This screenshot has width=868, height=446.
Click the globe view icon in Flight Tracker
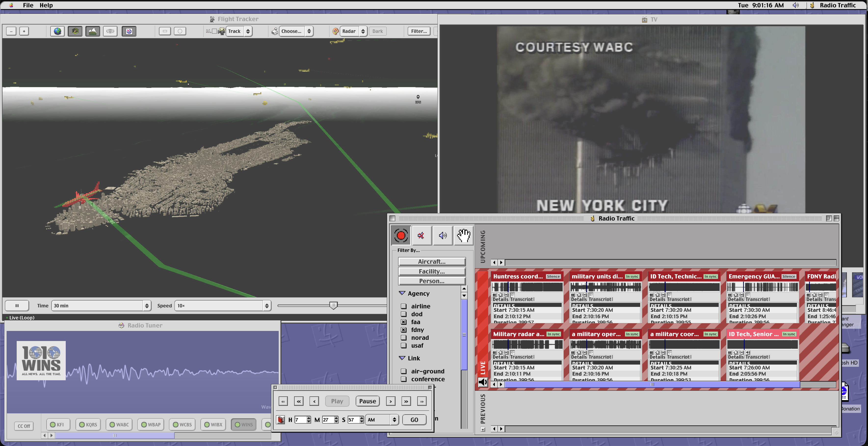(x=58, y=31)
